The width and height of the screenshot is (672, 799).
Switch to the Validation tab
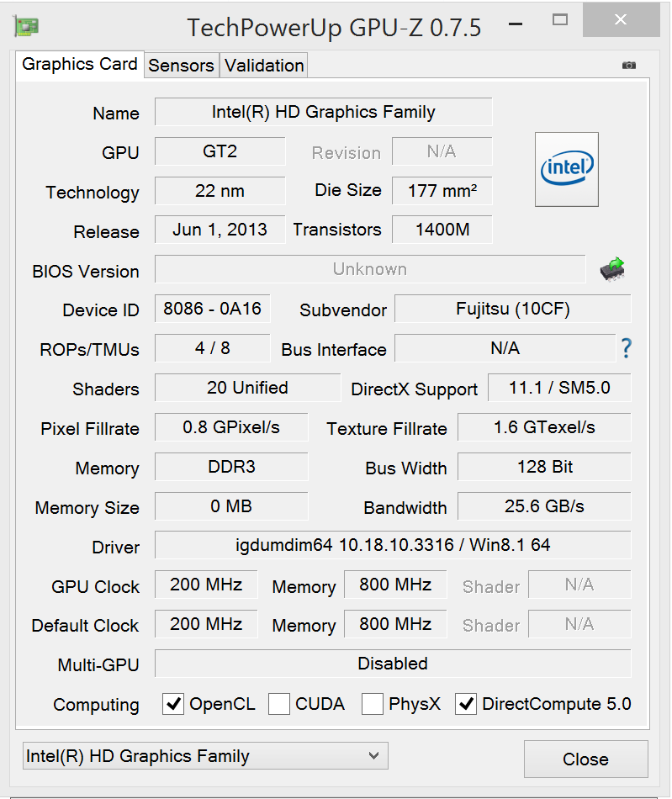(x=264, y=66)
